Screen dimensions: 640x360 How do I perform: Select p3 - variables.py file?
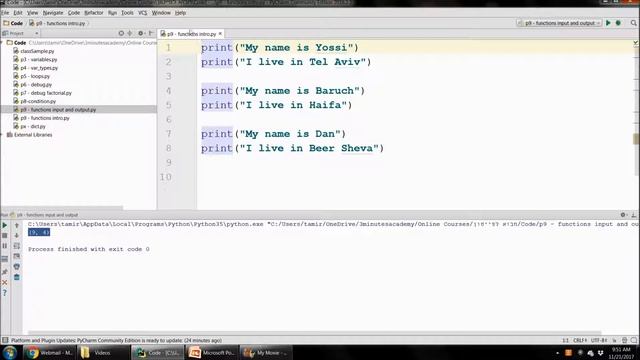(x=39, y=60)
